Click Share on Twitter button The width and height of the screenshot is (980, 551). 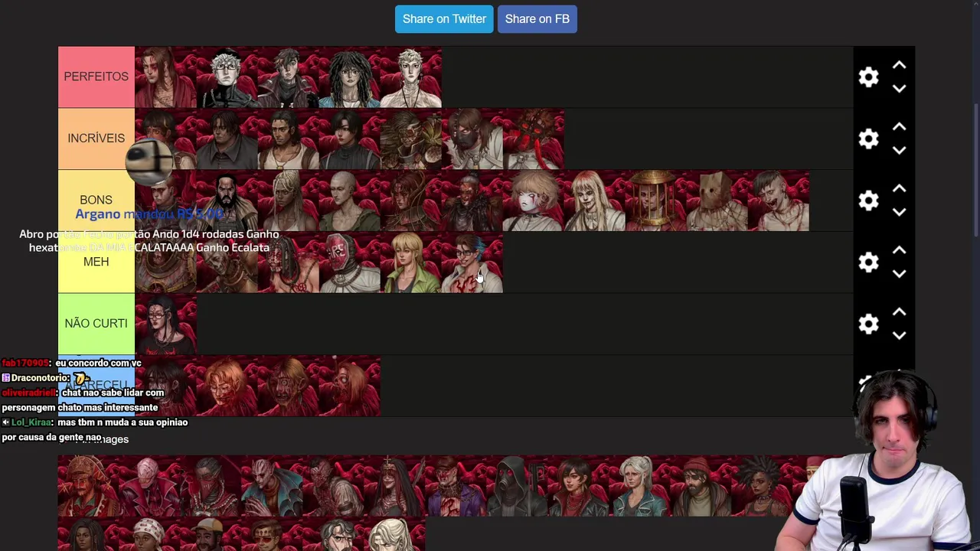tap(444, 19)
